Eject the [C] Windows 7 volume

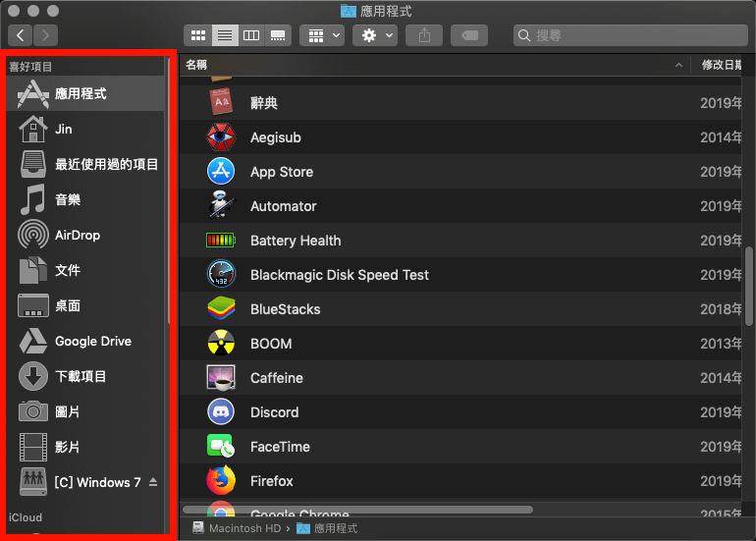click(153, 482)
